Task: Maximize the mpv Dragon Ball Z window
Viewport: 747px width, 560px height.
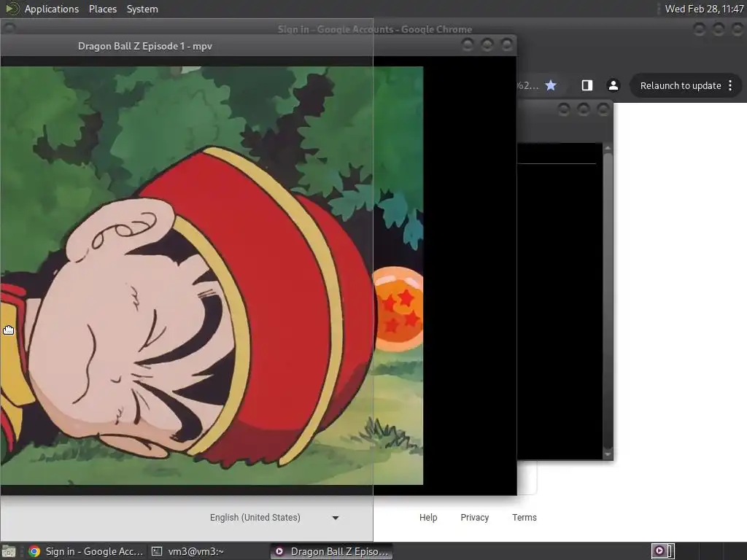Action: 487,44
